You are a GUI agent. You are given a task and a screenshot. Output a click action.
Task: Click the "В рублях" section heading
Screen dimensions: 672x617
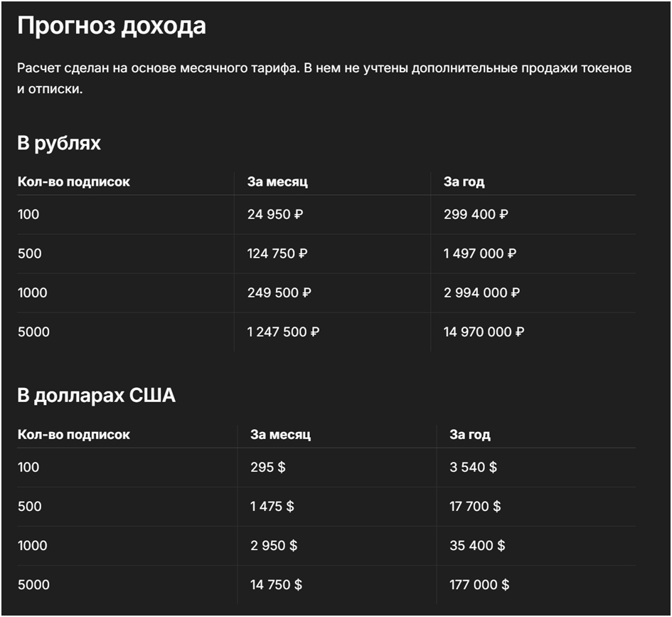point(59,143)
